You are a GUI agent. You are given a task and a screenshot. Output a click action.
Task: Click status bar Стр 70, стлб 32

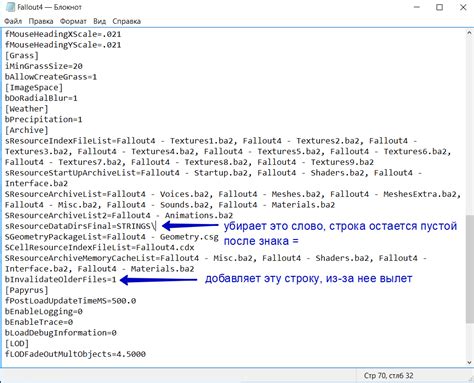[388, 376]
